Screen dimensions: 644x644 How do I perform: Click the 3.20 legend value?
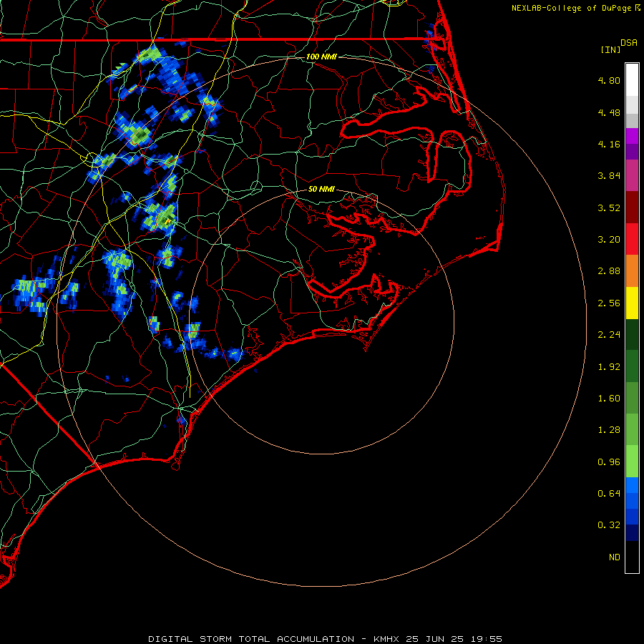[609, 240]
